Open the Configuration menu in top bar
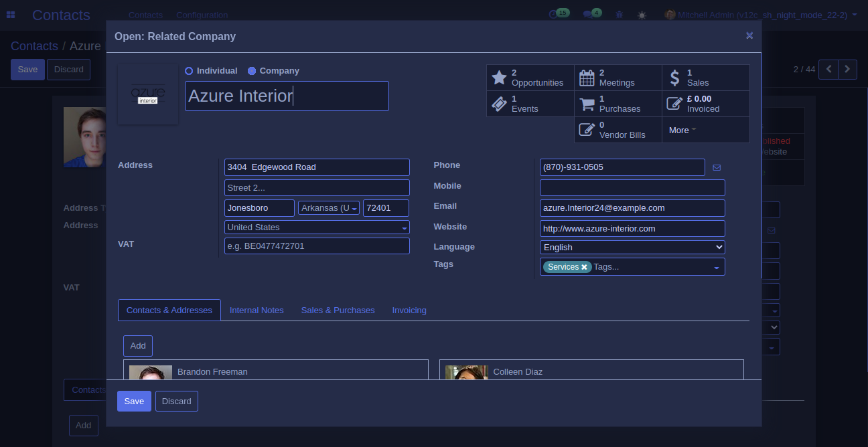The width and height of the screenshot is (868, 447). pyautogui.click(x=202, y=15)
